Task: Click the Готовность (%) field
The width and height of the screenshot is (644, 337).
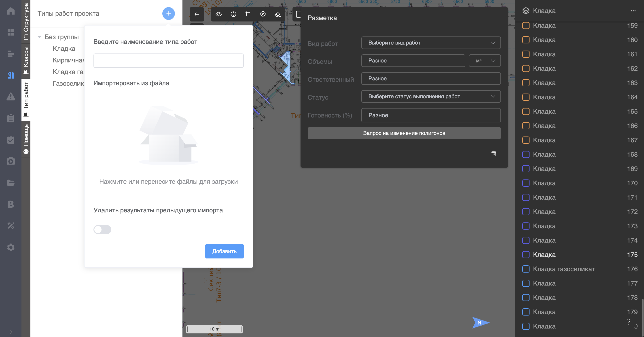Action: [x=431, y=115]
